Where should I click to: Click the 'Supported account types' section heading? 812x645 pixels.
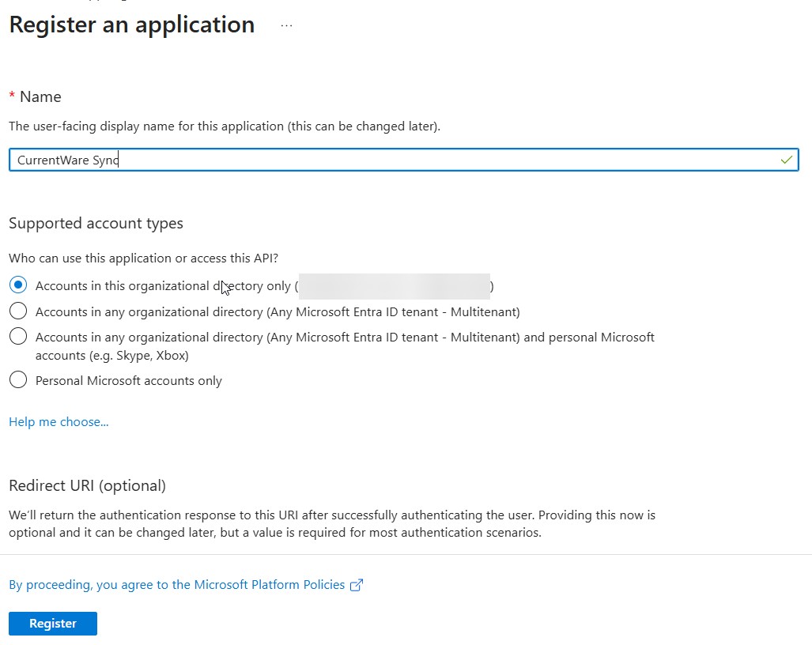tap(96, 224)
